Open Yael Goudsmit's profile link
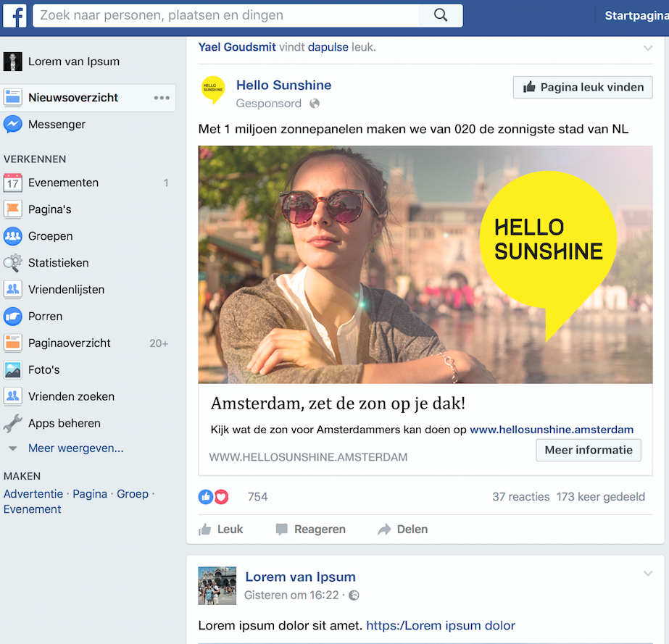Screen dimensions: 669x644 click(x=237, y=47)
